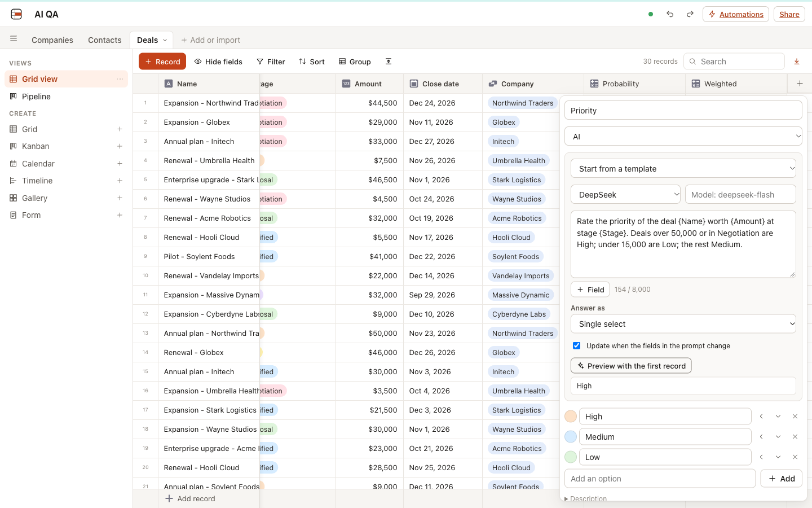Image resolution: width=812 pixels, height=508 pixels.
Task: Switch to the Companies tab
Action: [x=52, y=40]
